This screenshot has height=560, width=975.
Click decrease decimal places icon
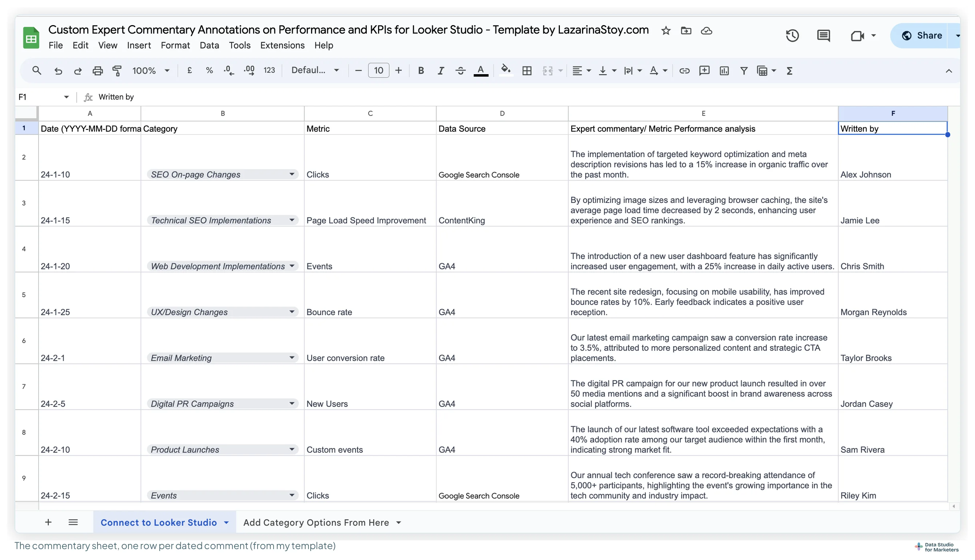tap(229, 71)
